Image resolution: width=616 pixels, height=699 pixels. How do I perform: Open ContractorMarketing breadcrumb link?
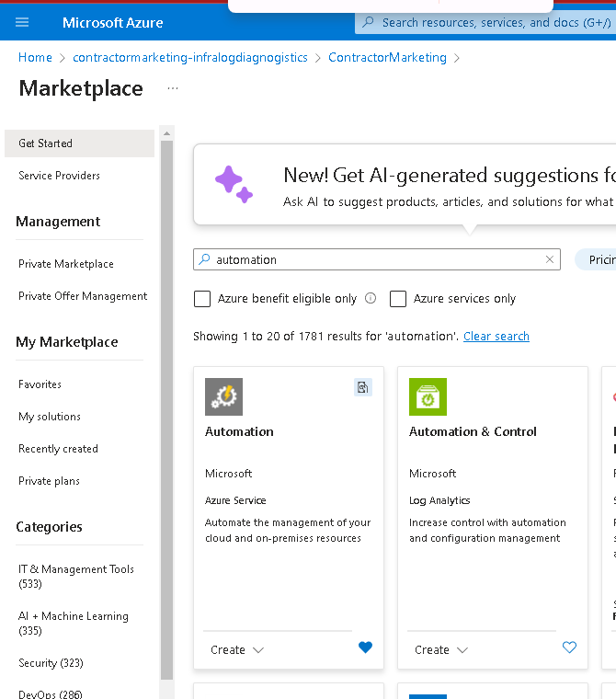[387, 58]
